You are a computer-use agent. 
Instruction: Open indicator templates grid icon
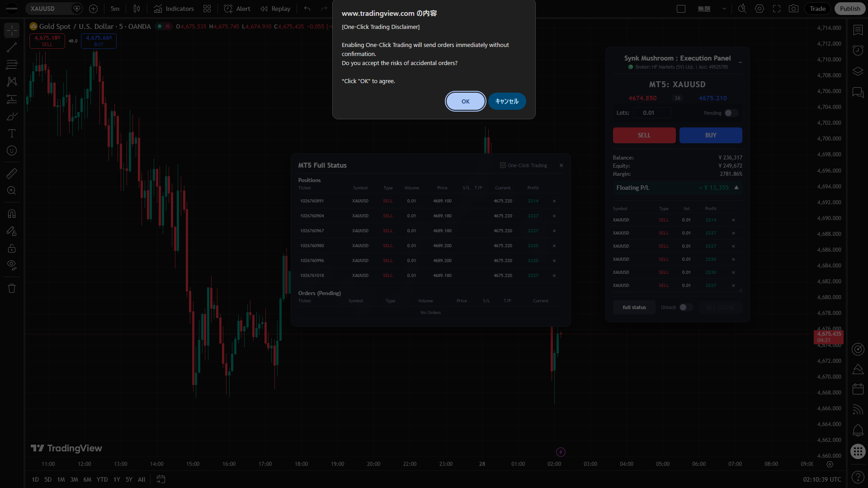tap(207, 9)
